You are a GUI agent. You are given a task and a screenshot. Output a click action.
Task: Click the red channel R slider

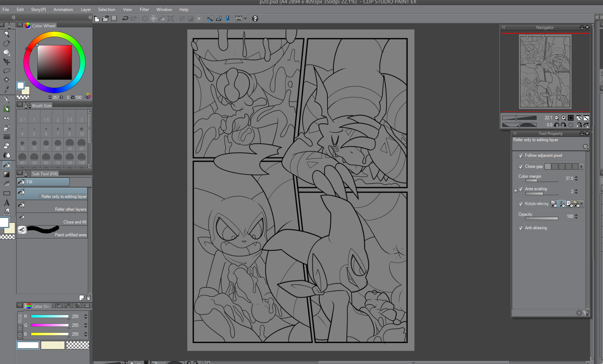(x=50, y=316)
